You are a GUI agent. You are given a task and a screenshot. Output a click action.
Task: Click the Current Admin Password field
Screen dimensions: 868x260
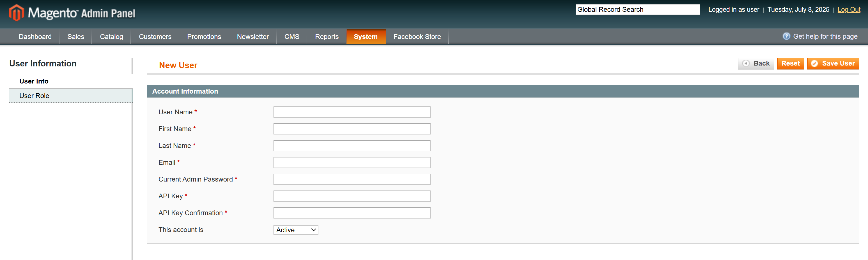pyautogui.click(x=352, y=179)
